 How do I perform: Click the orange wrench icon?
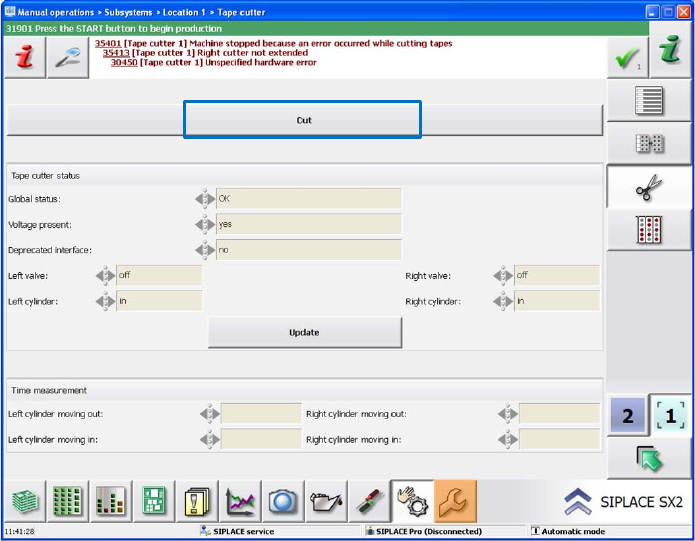455,501
